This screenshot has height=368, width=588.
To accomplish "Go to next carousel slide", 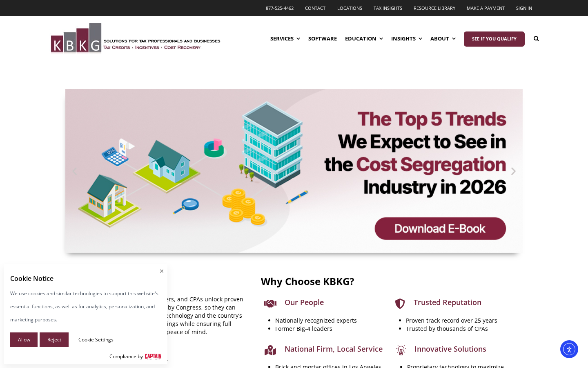I will tap(513, 171).
